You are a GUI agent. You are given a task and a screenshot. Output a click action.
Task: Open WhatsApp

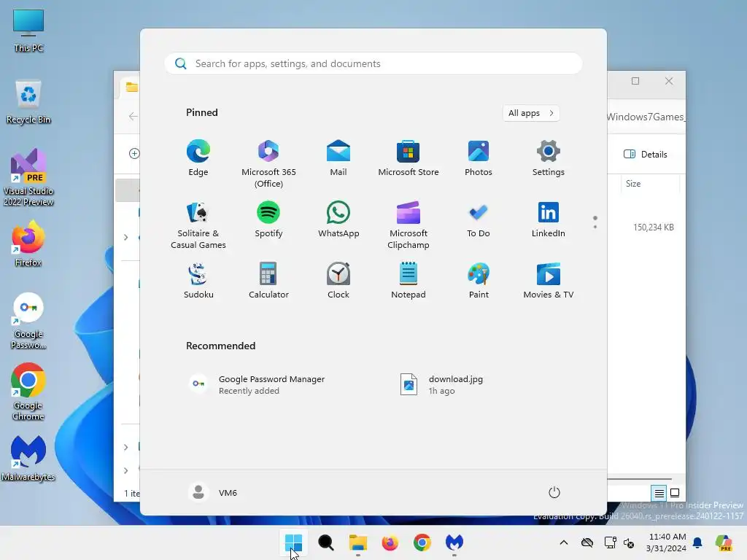click(x=338, y=219)
